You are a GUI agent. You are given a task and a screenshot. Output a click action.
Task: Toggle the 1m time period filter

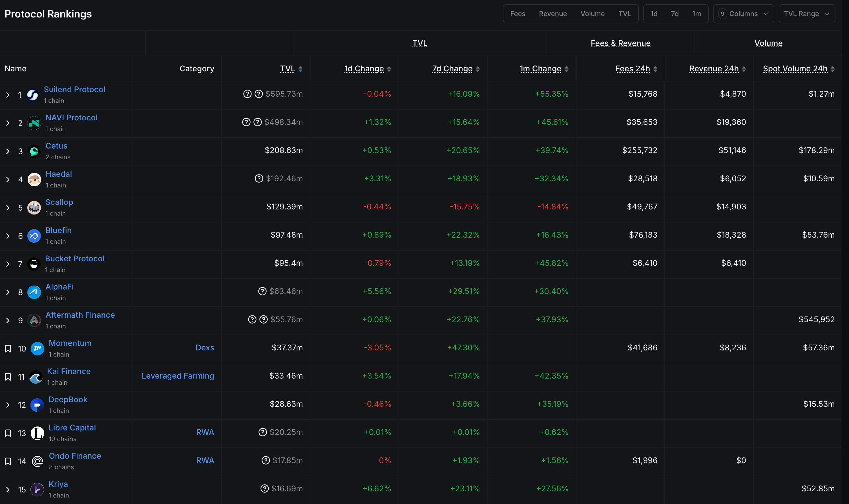(696, 14)
